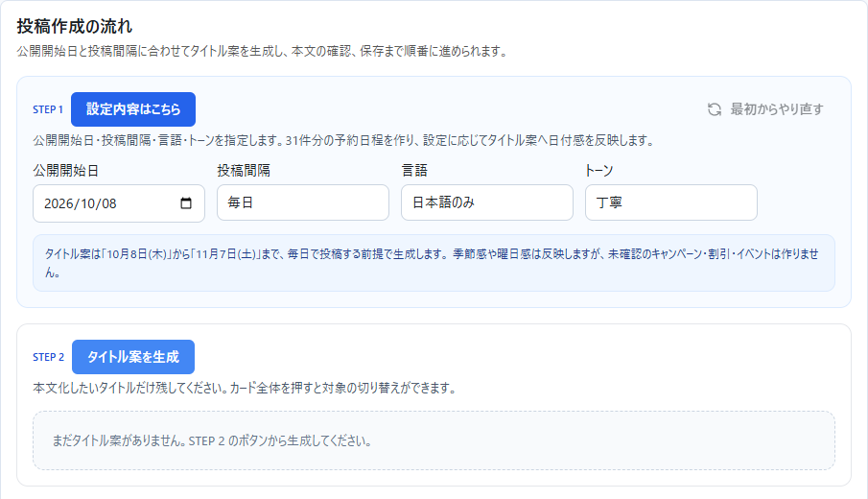Click the note starting タイトル案は「10月8日(木)」
This screenshot has height=499, width=868.
pos(434,263)
